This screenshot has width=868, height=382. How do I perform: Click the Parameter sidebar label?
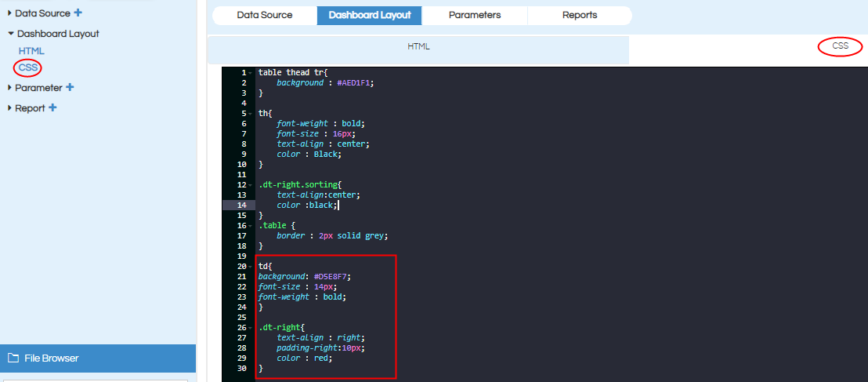click(x=38, y=88)
